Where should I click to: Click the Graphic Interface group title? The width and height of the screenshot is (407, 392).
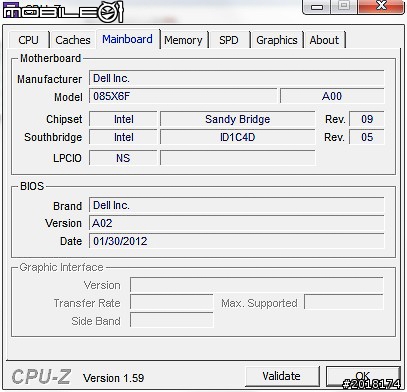point(61,267)
